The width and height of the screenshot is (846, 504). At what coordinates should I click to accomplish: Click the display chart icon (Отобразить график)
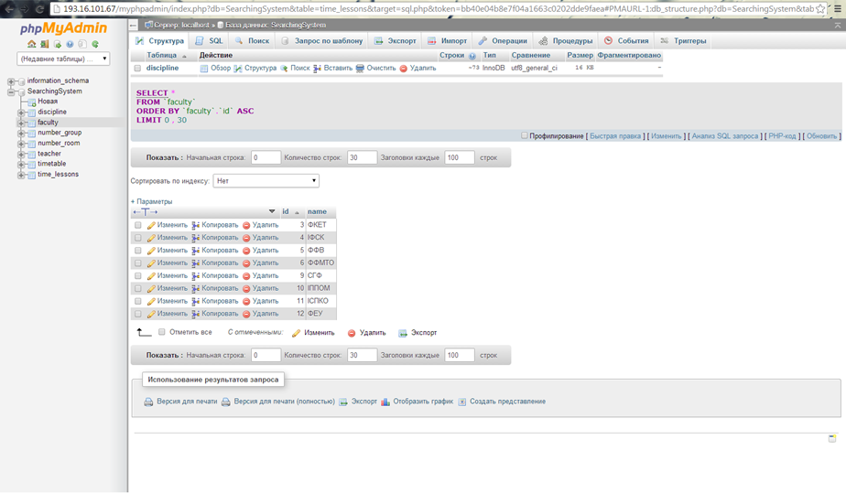(385, 402)
